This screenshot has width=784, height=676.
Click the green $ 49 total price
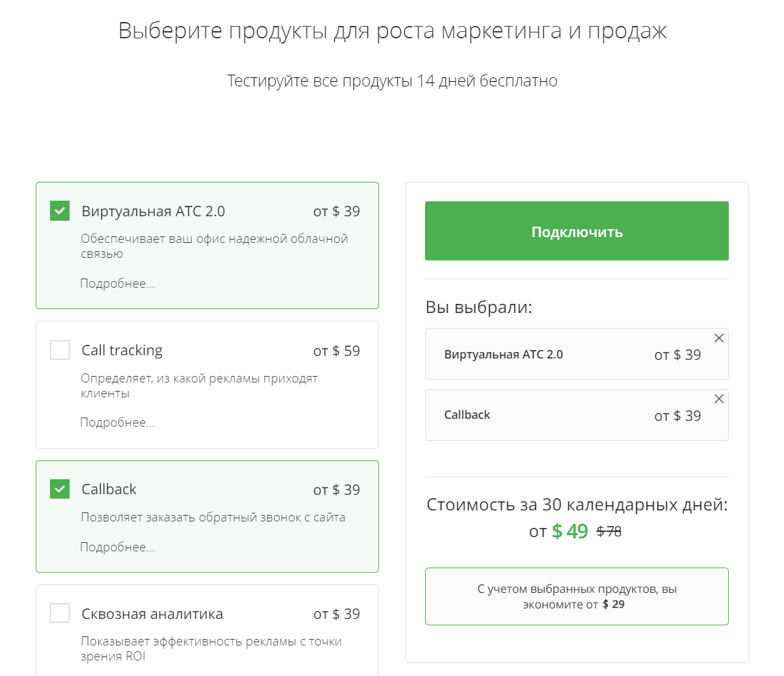570,531
